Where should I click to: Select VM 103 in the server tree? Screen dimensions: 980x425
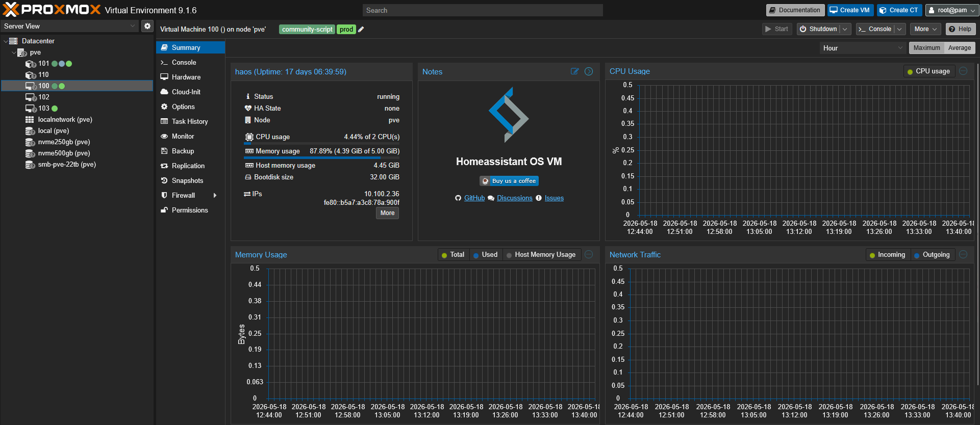pyautogui.click(x=77, y=109)
